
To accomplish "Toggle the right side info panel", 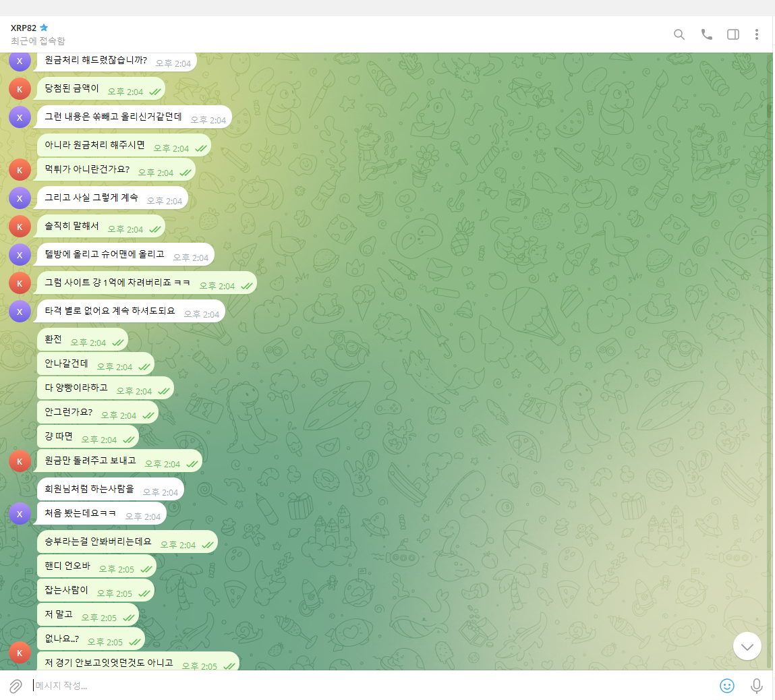I will point(733,34).
